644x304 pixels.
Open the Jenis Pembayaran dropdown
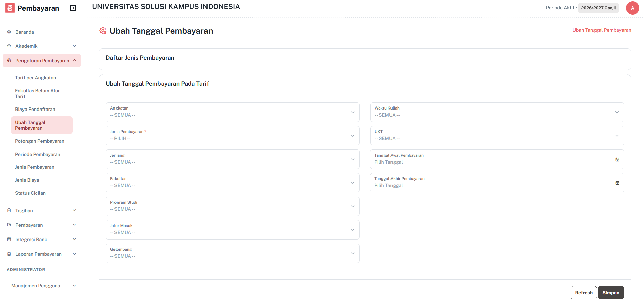(232, 136)
